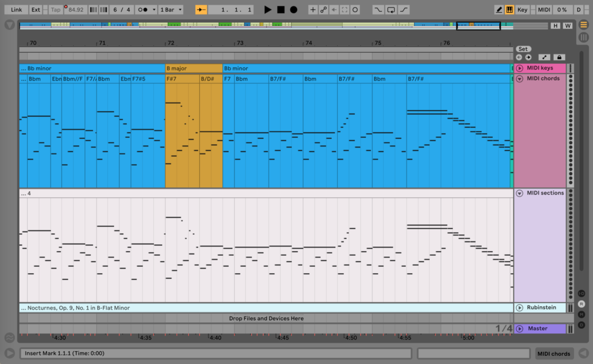Click the 4:45 mark in the time ruler

pyautogui.click(x=282, y=337)
